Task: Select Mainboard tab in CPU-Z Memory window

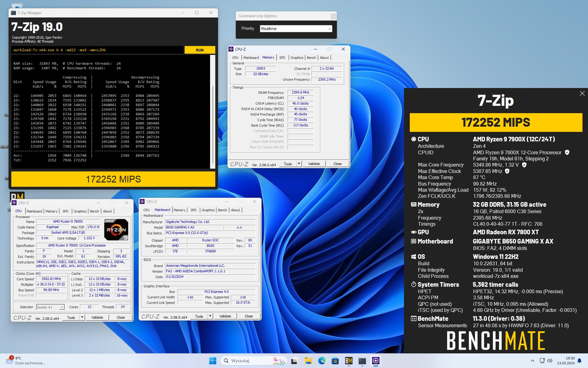Action: (251, 58)
